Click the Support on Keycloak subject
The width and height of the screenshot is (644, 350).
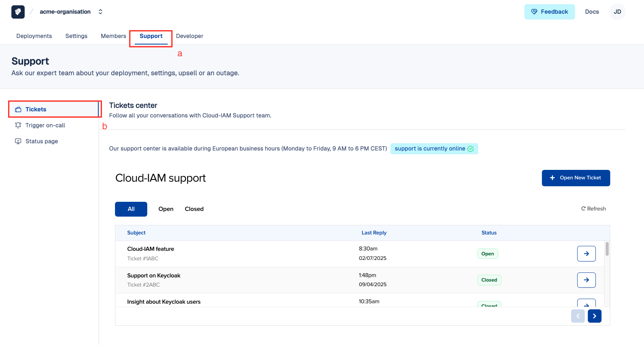click(154, 276)
